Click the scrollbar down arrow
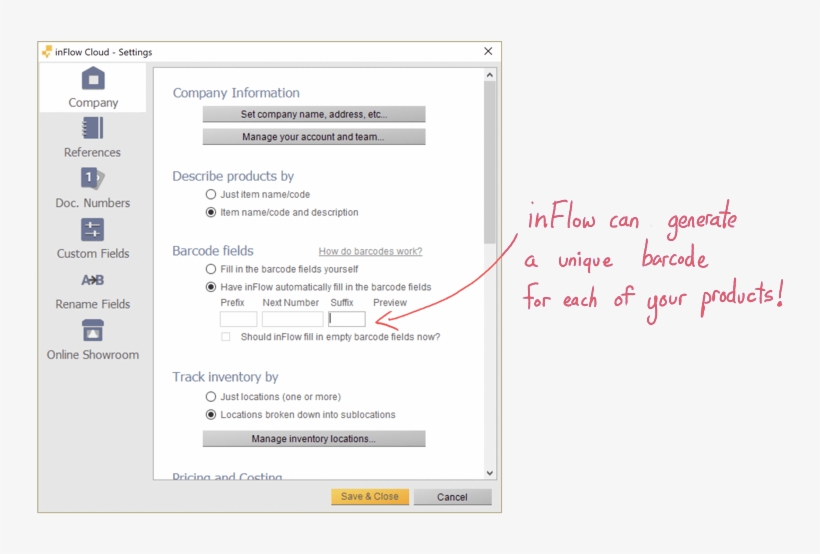 [x=489, y=473]
